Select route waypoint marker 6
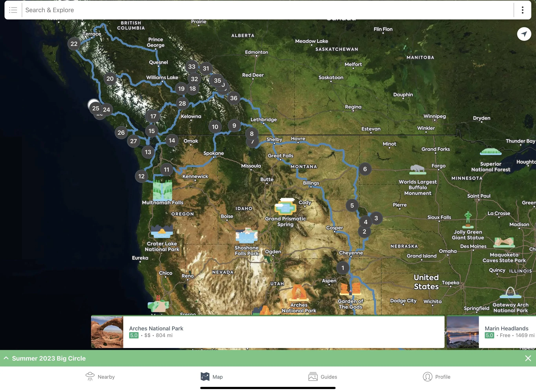536x392 pixels. [365, 169]
